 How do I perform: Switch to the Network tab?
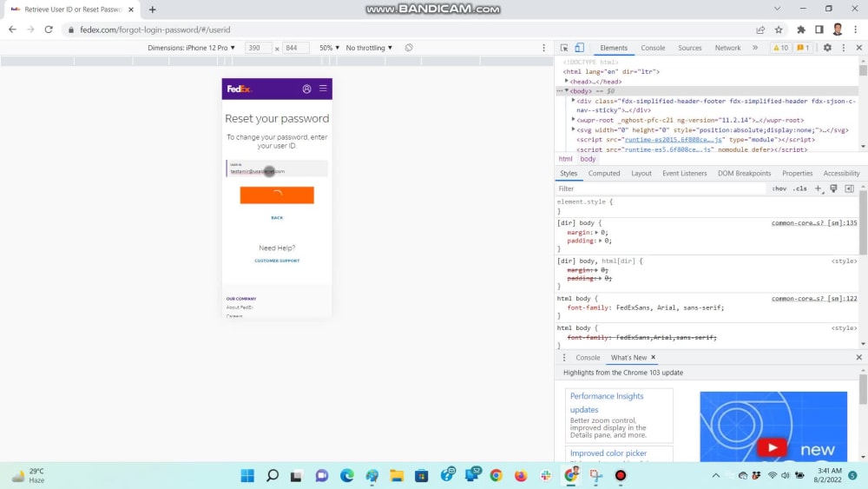pos(727,48)
